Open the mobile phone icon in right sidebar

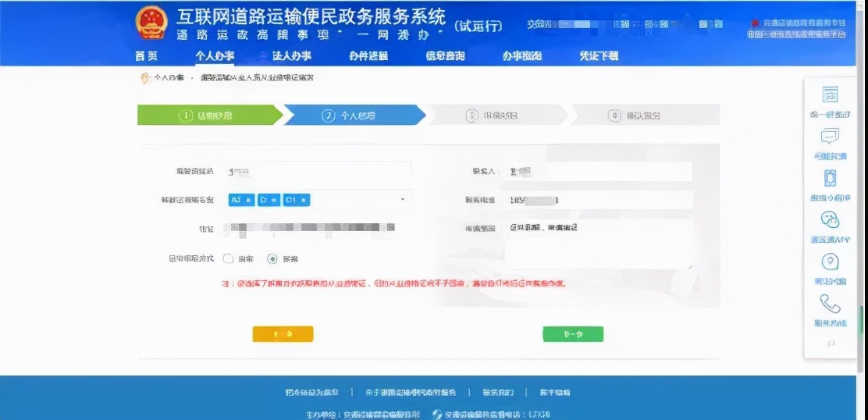830,178
